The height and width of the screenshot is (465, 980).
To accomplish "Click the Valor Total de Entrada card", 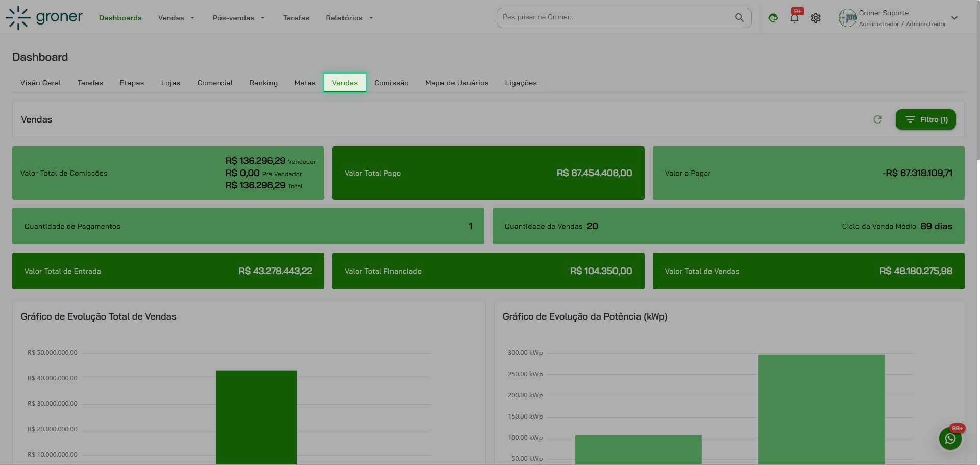I will click(x=168, y=271).
